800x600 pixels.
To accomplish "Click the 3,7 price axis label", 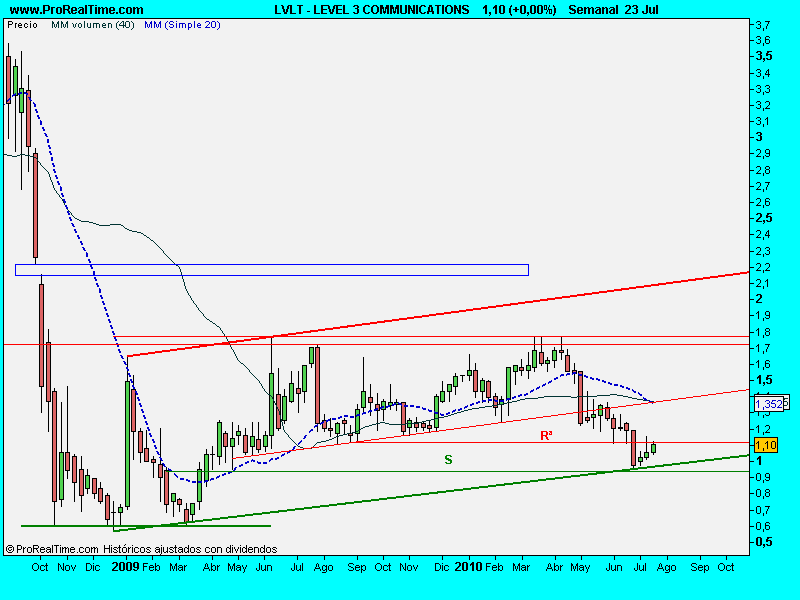I will tap(763, 24).
